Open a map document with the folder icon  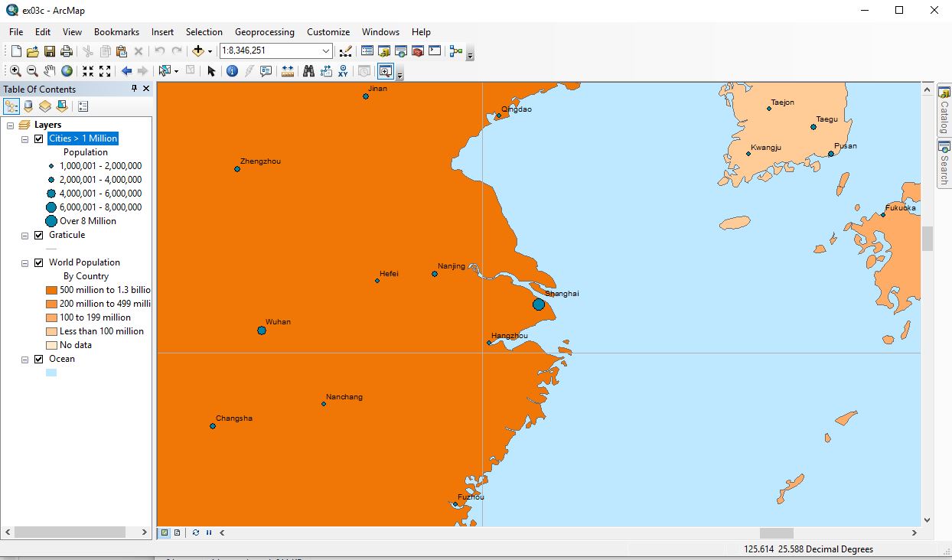click(x=32, y=51)
